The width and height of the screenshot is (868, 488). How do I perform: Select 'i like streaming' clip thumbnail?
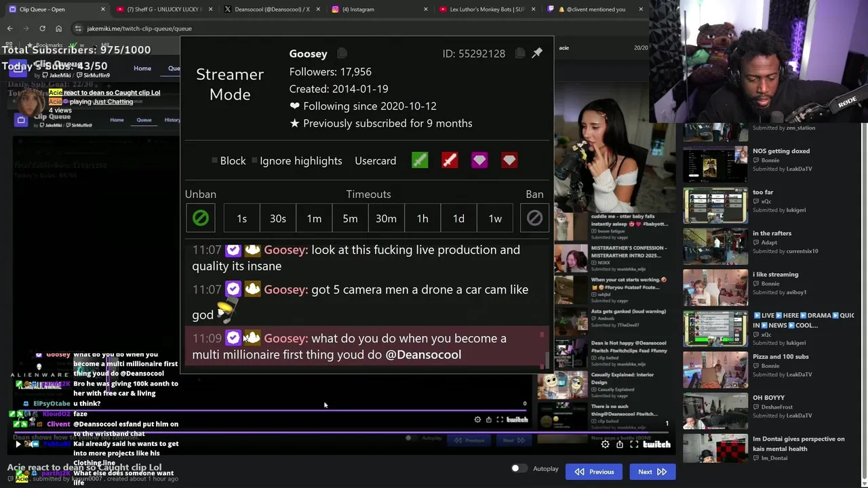[715, 287]
